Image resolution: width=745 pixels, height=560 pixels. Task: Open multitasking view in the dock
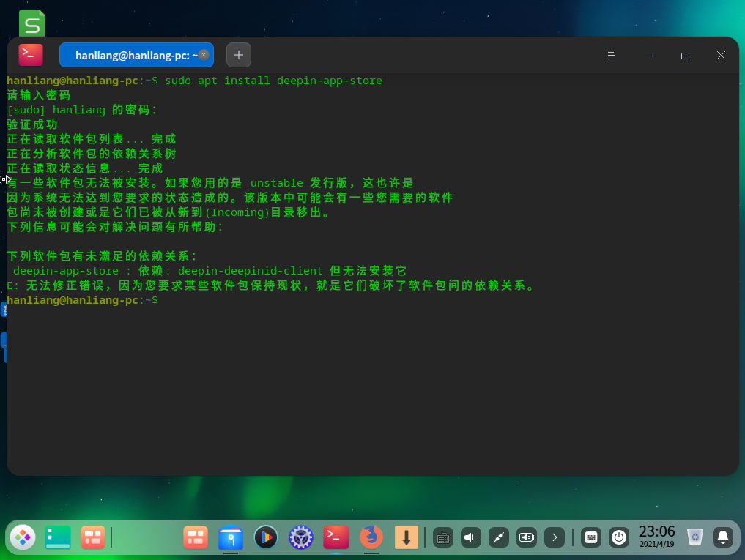(x=93, y=538)
